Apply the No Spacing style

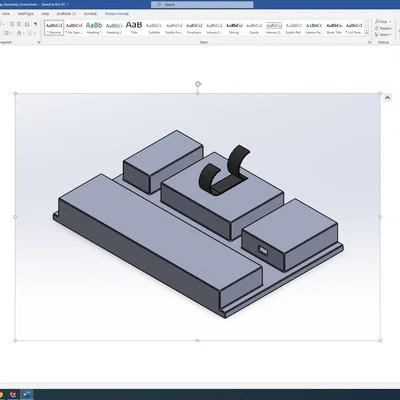[74, 28]
